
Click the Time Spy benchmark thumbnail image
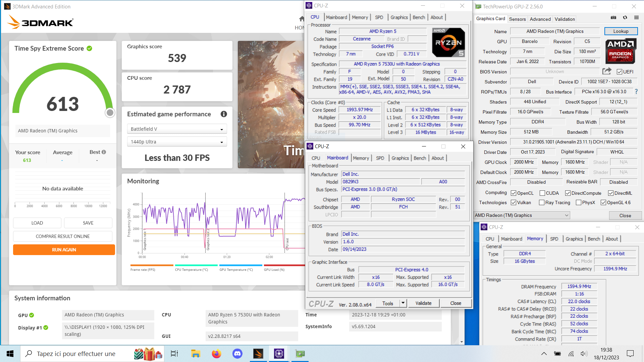pyautogui.click(x=271, y=105)
